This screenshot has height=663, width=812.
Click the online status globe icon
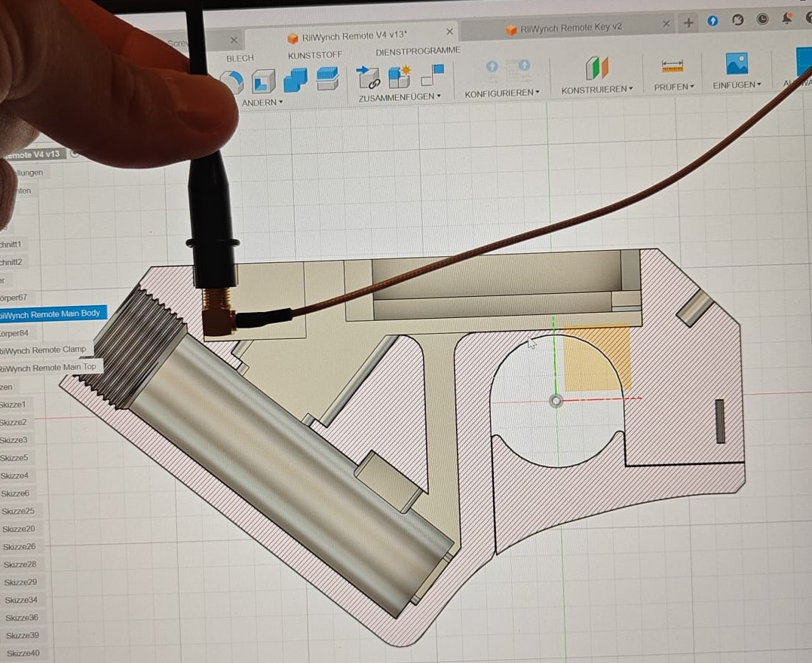click(x=737, y=20)
